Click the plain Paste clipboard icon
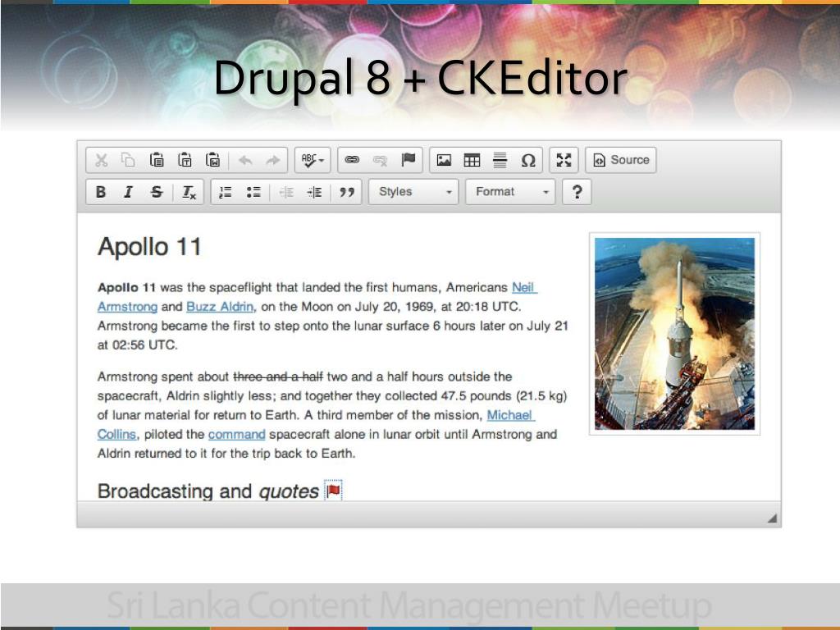 point(157,160)
